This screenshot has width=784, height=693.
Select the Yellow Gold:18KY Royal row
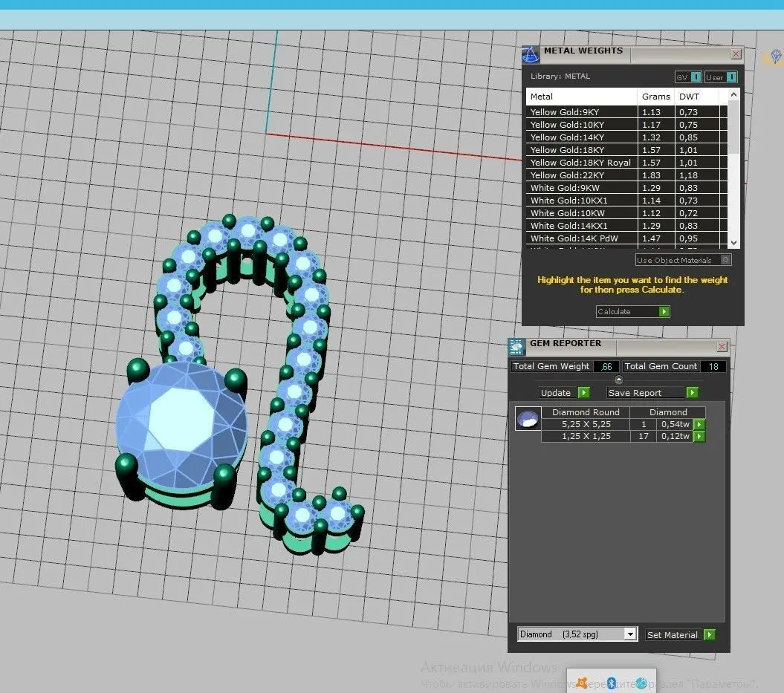(626, 163)
